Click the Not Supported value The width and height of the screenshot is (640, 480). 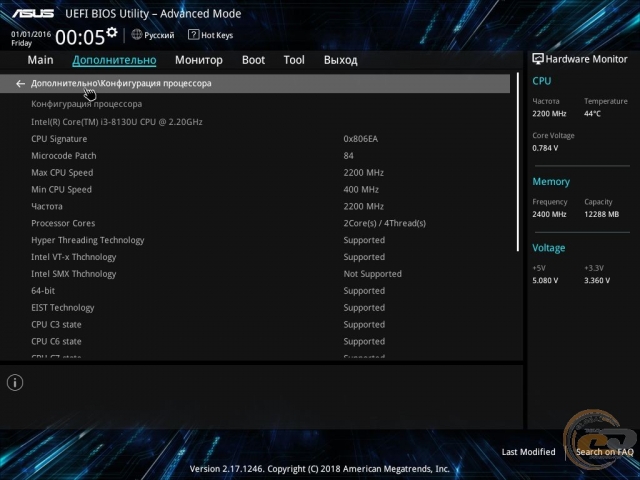click(373, 274)
